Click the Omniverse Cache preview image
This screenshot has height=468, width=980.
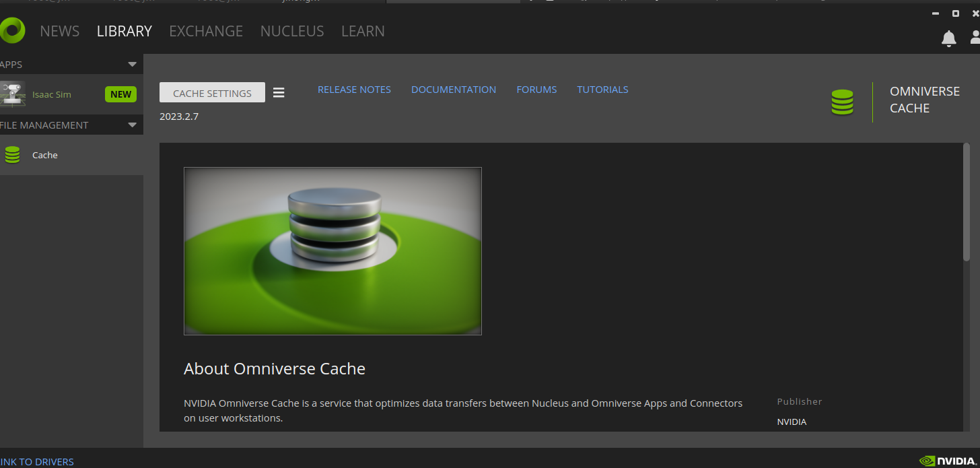pyautogui.click(x=332, y=251)
